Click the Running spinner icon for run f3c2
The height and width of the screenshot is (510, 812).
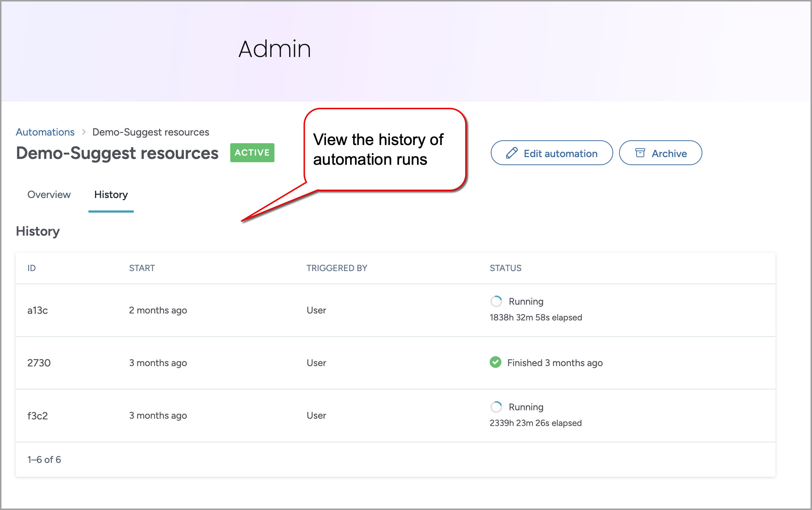(496, 407)
